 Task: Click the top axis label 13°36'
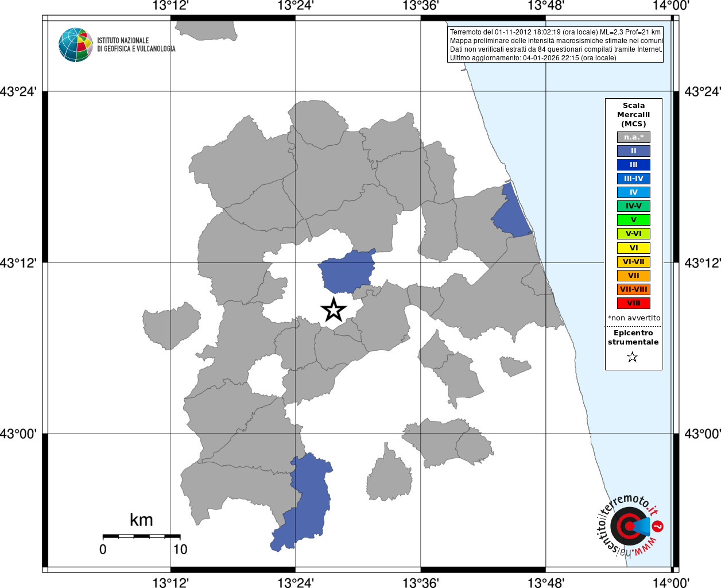tap(421, 6)
